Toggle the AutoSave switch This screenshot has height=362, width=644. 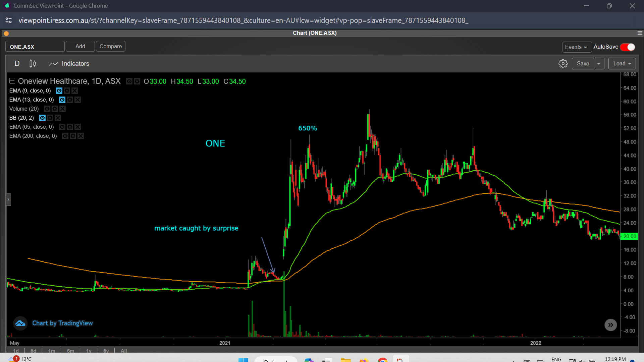(x=628, y=47)
